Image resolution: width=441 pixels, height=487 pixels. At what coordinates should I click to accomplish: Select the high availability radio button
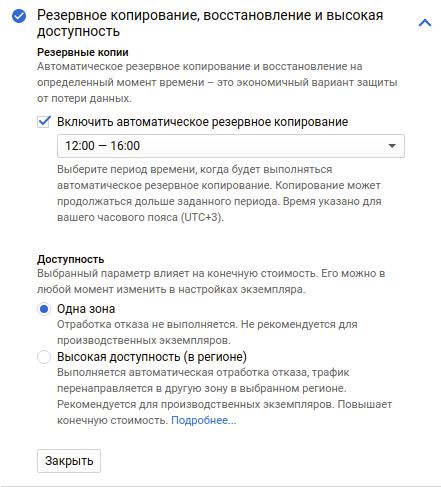point(44,357)
